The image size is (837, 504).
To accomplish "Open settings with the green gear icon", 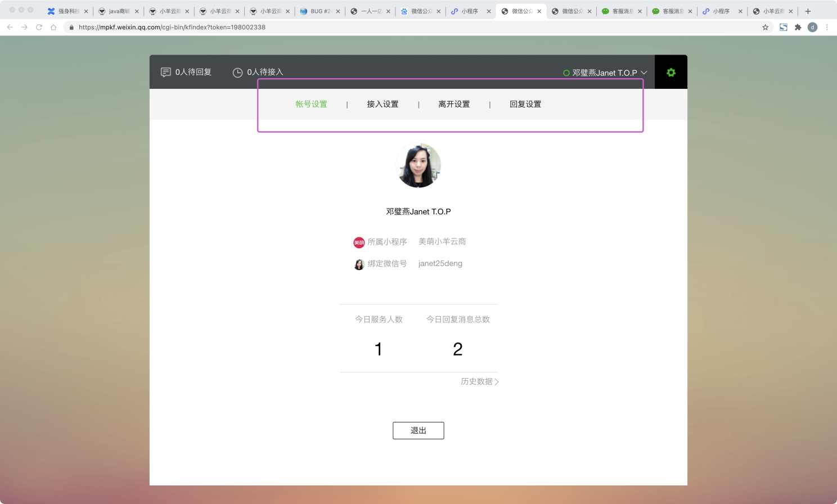I will 670,73.
